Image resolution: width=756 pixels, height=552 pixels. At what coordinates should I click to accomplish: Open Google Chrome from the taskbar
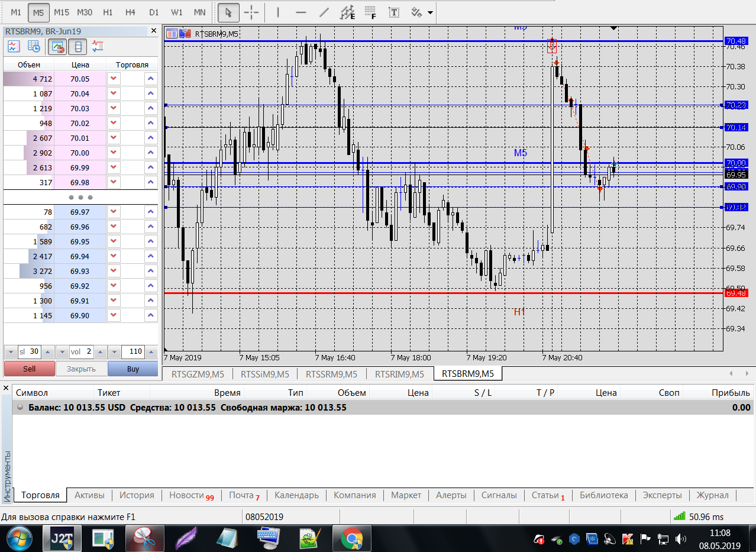tap(351, 538)
